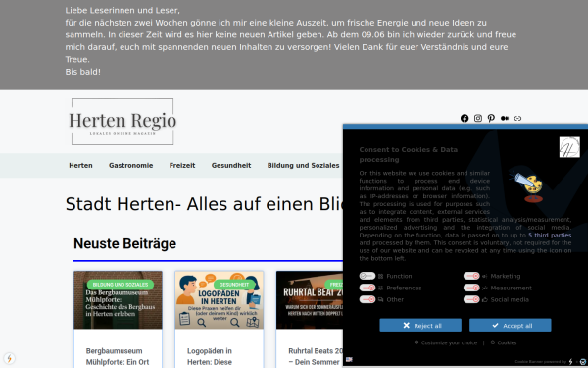Screen dimensions: 588x368
Task: Open the Gastronomie menu item
Action: (x=131, y=166)
